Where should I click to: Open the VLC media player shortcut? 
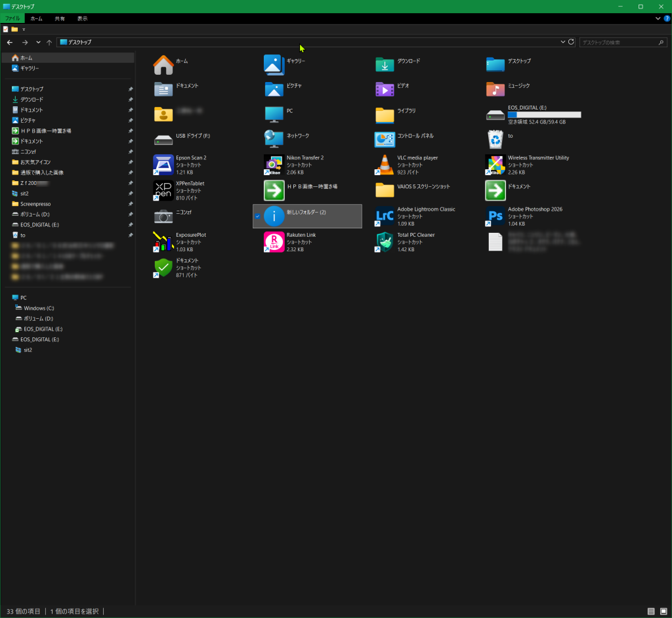coord(385,165)
